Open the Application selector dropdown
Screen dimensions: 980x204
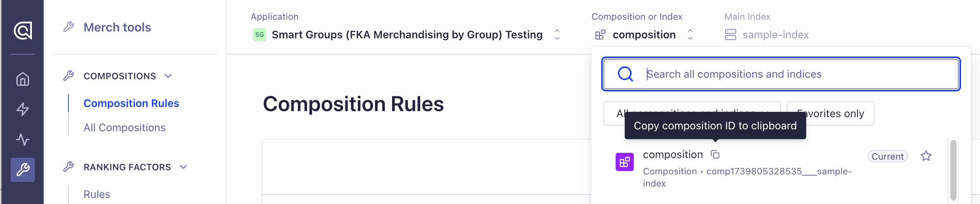coord(406,35)
